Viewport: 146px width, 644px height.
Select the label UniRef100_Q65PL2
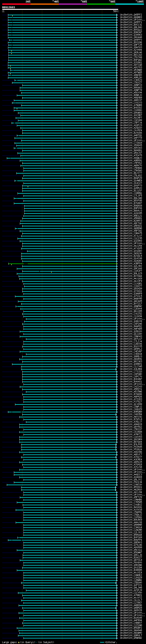(131, 349)
